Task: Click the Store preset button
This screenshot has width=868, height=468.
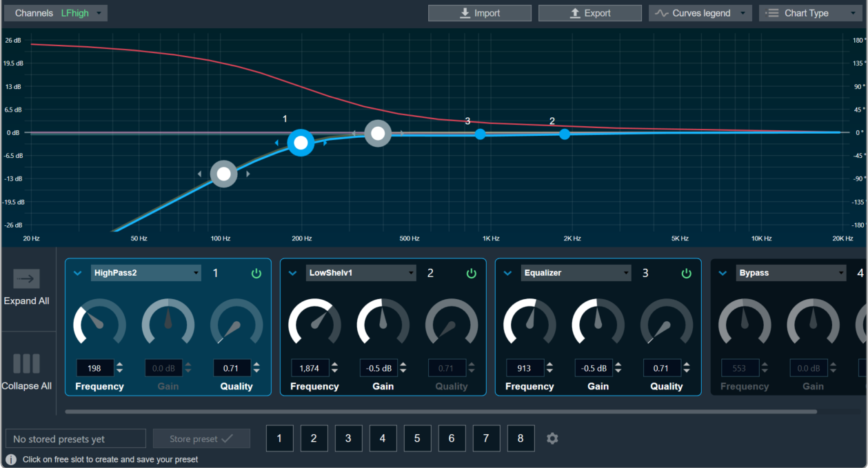Action: point(201,439)
